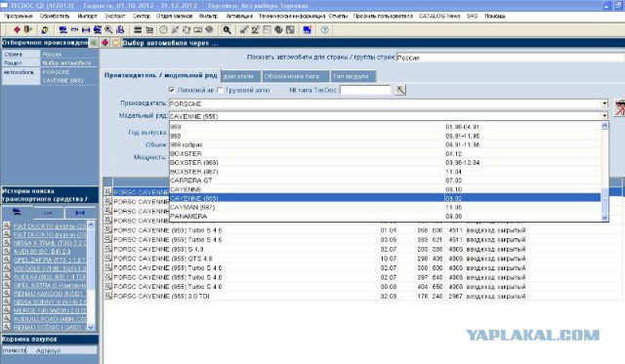The width and height of the screenshot is (625, 364).
Task: Open the CATALOG News menu
Action: coord(439,16)
